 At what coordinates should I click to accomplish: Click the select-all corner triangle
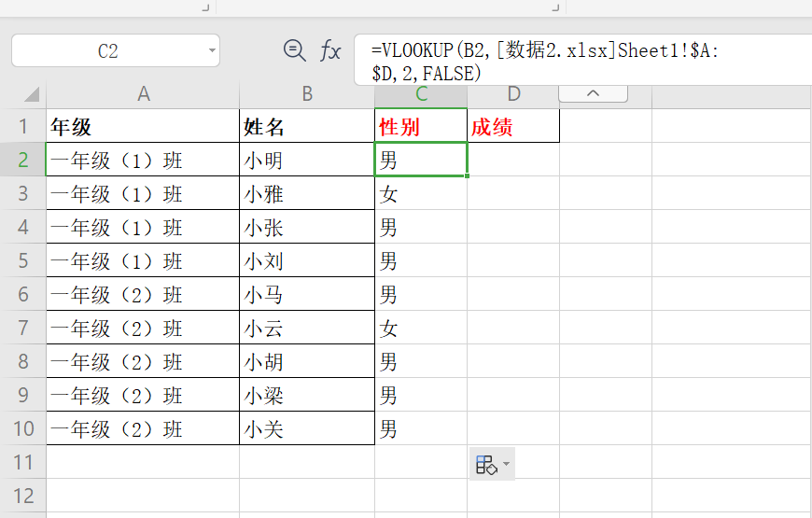pyautogui.click(x=31, y=94)
